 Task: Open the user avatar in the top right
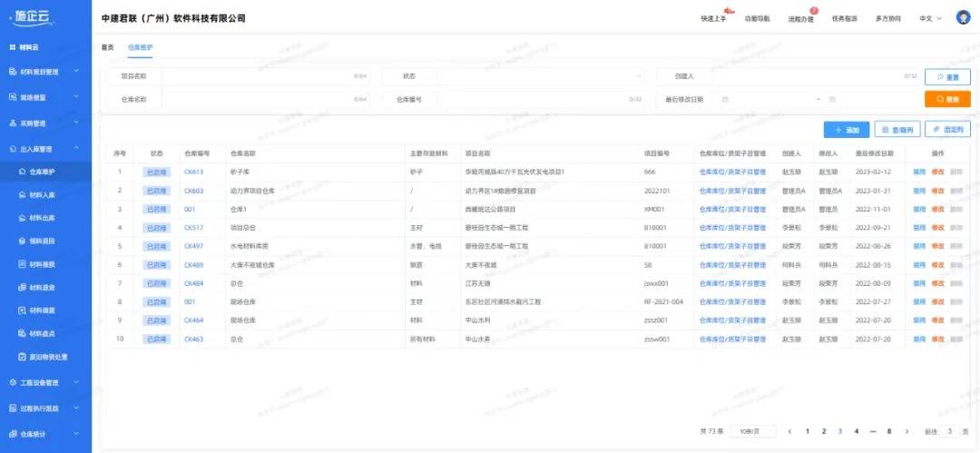[963, 17]
